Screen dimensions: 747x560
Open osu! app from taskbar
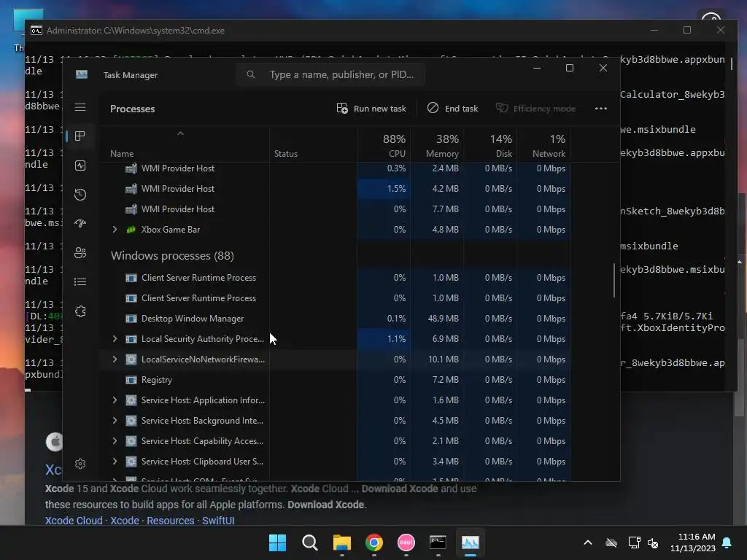(406, 542)
